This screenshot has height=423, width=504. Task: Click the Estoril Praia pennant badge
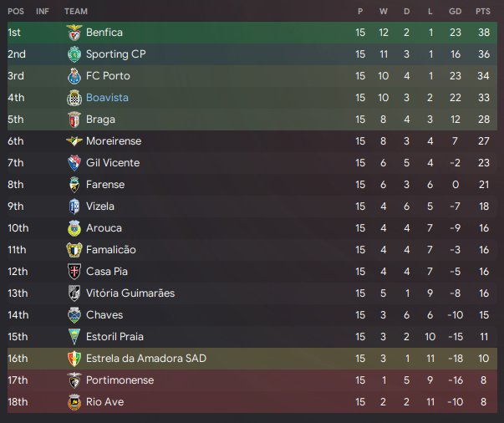tap(74, 337)
